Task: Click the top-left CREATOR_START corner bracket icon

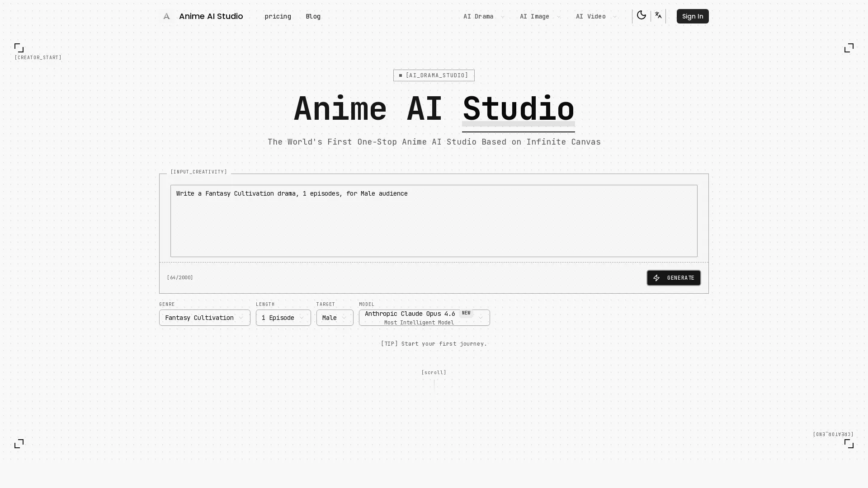Action: tap(19, 48)
